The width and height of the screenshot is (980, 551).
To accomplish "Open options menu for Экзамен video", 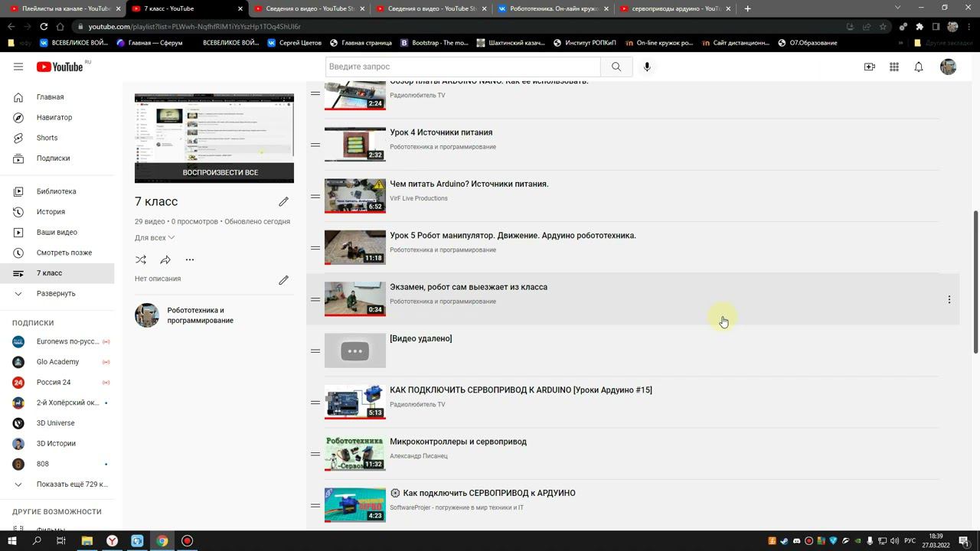I will click(949, 299).
